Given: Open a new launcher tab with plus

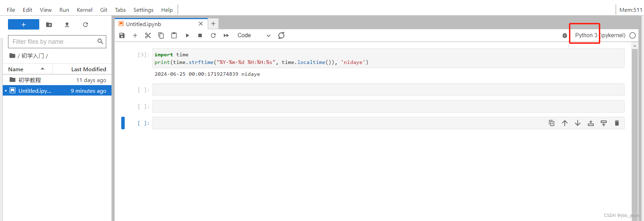Looking at the screenshot, I should tap(213, 24).
